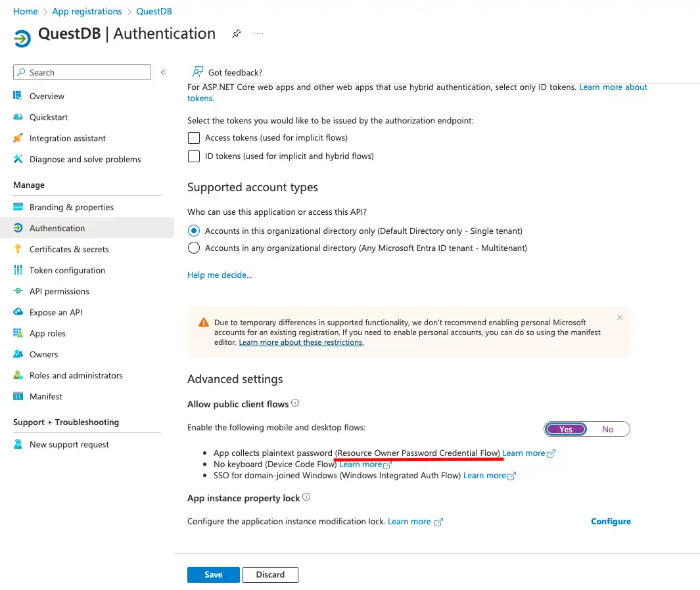700x590 pixels.
Task: Check the ID tokens checkbox
Action: pyautogui.click(x=194, y=156)
